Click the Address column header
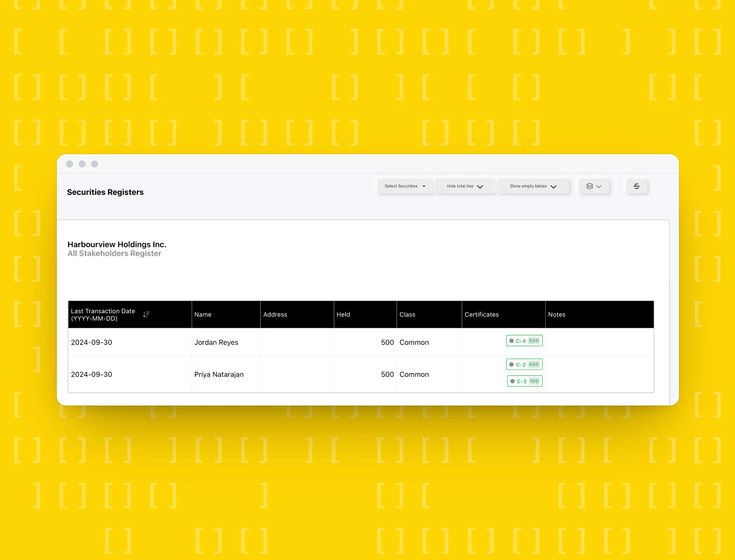The height and width of the screenshot is (560, 735). point(297,314)
